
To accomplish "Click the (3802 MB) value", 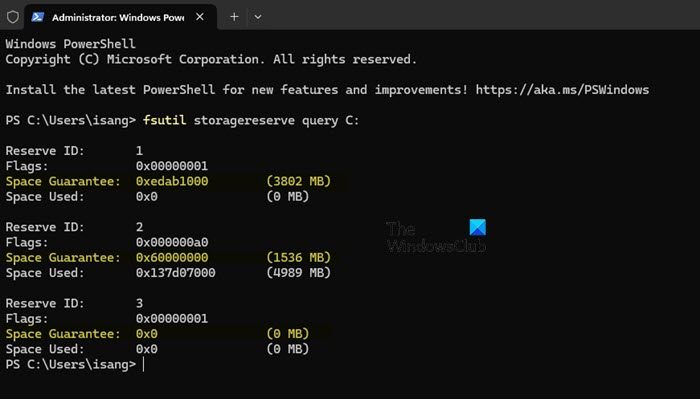I will pos(298,181).
